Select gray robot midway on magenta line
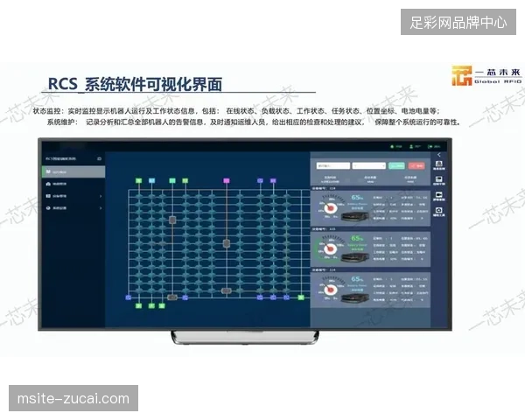The height and width of the screenshot is (420, 525). point(227,243)
